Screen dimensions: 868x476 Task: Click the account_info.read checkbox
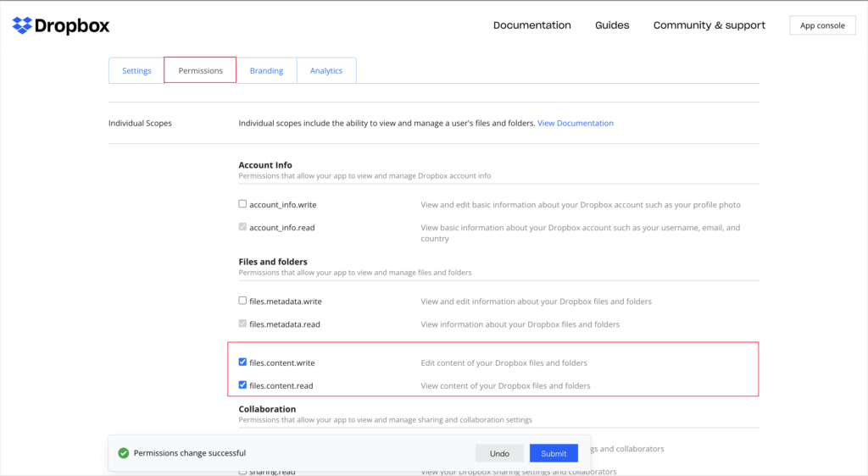point(242,227)
